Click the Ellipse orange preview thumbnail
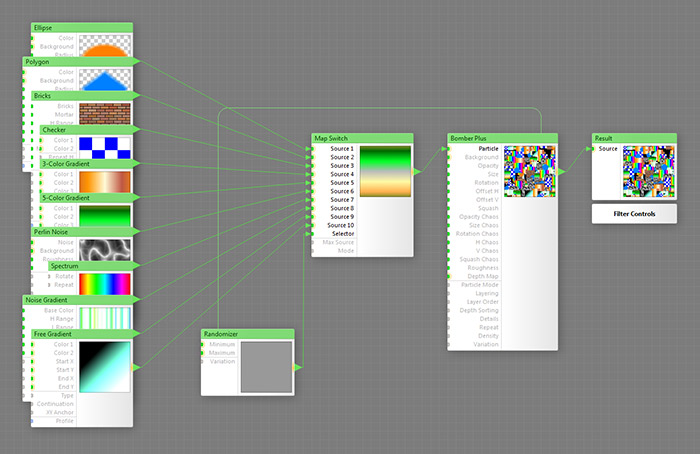700x454 pixels. (105, 46)
